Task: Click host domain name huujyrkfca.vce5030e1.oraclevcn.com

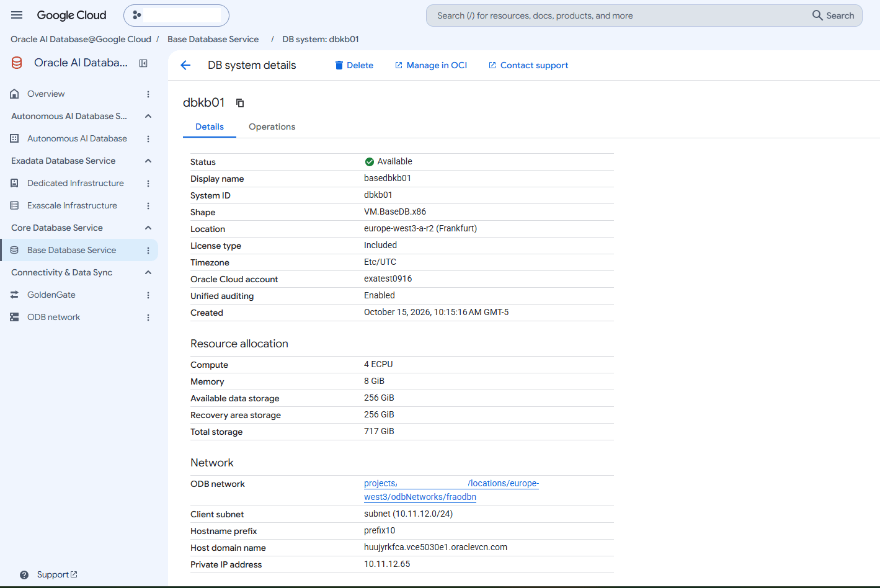Action: pyautogui.click(x=435, y=547)
